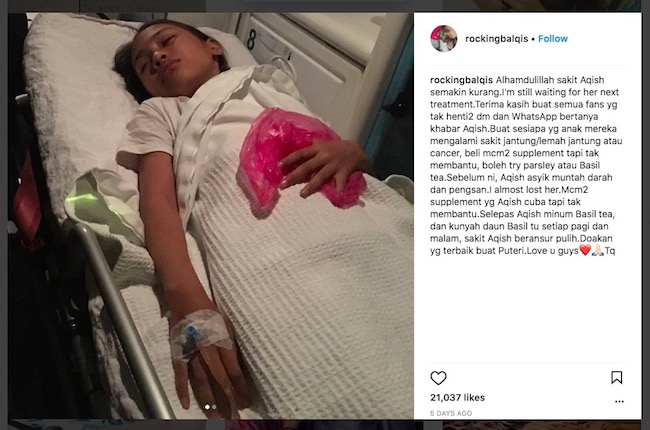Screen dimensions: 650x430
Task: Select the second carousel indicator dot
Action: [x=214, y=407]
